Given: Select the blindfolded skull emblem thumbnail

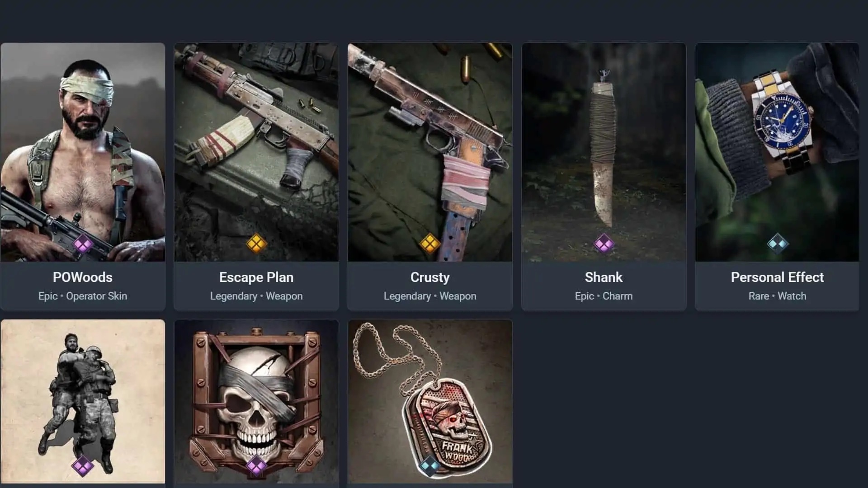Looking at the screenshot, I should (x=256, y=402).
